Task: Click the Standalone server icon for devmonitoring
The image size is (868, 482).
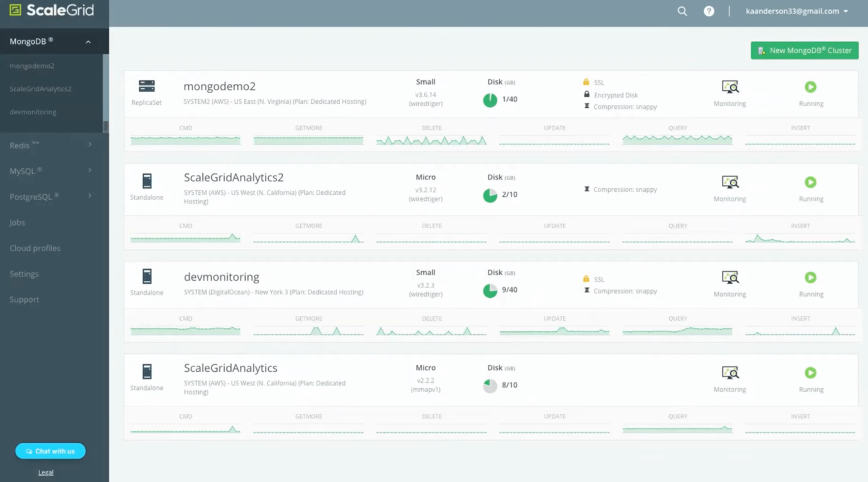Action: [x=147, y=277]
